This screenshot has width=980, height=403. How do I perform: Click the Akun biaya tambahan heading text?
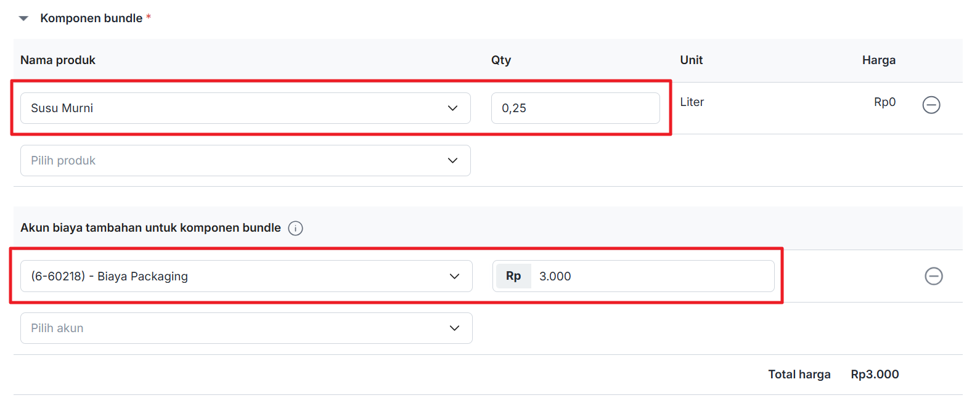click(x=150, y=228)
